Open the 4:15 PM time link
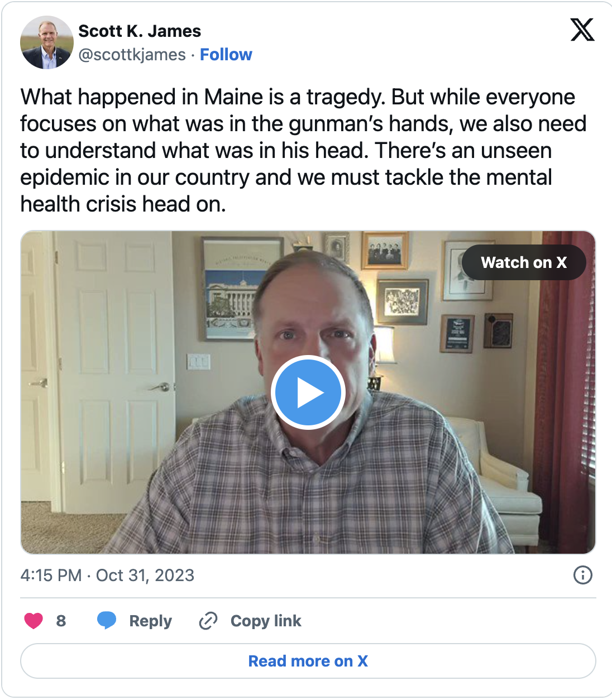 [x=51, y=575]
